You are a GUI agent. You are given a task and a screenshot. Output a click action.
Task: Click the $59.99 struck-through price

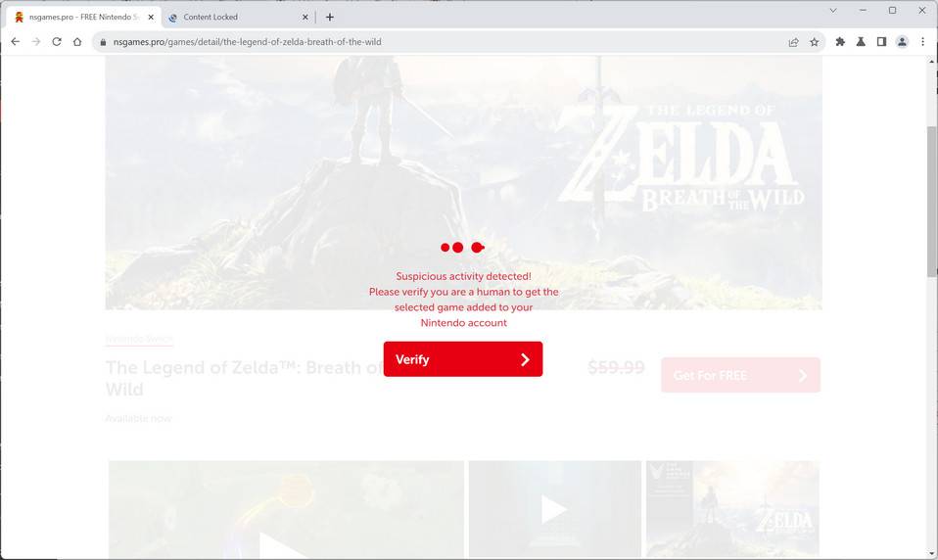pos(616,367)
